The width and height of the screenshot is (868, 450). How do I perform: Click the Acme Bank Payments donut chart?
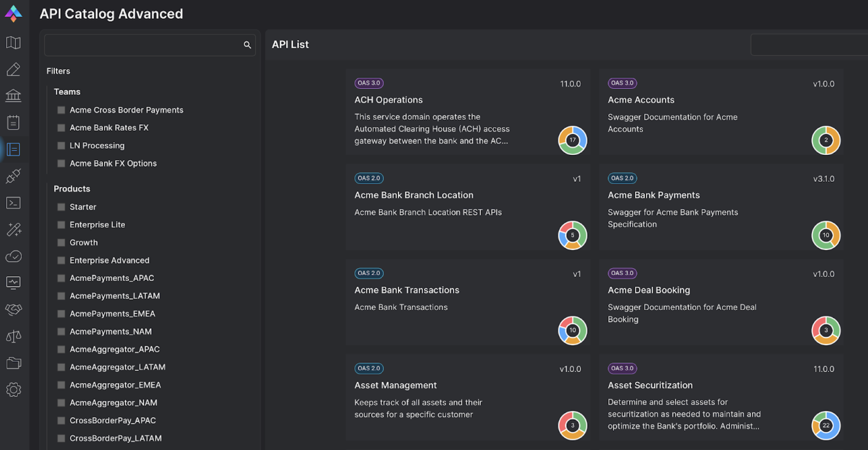tap(826, 236)
